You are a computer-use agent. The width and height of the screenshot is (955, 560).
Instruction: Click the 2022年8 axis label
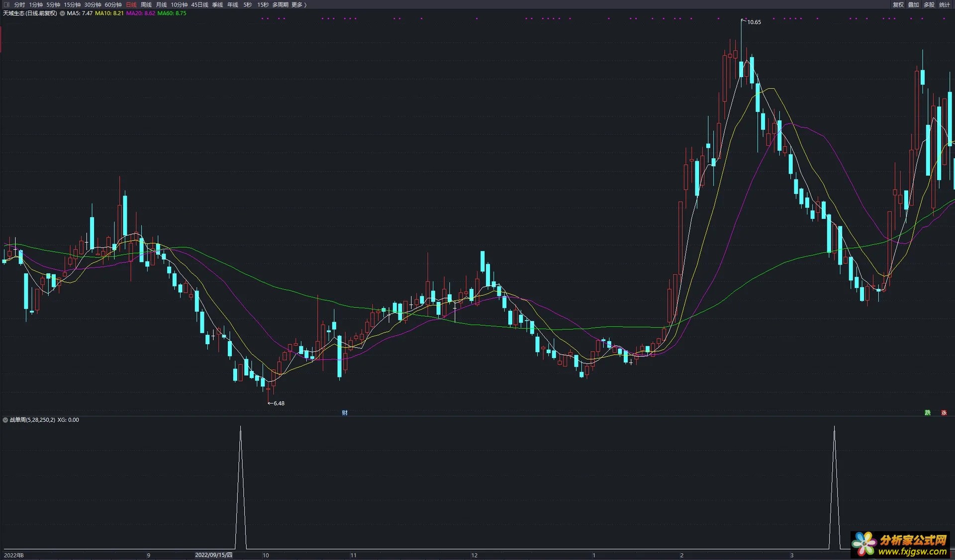tap(13, 555)
